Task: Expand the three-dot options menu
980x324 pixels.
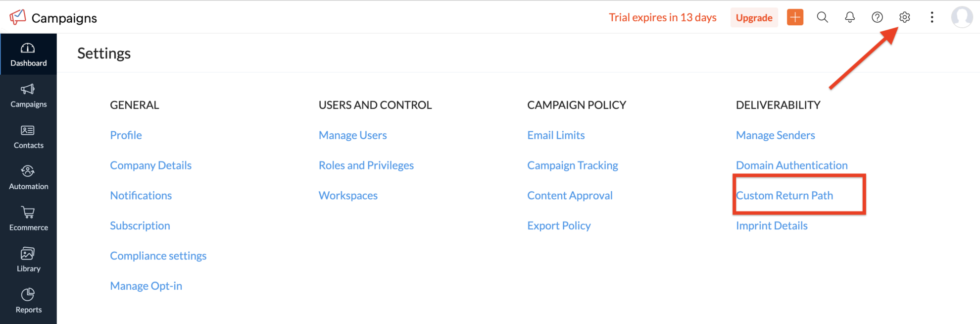Action: pos(931,17)
